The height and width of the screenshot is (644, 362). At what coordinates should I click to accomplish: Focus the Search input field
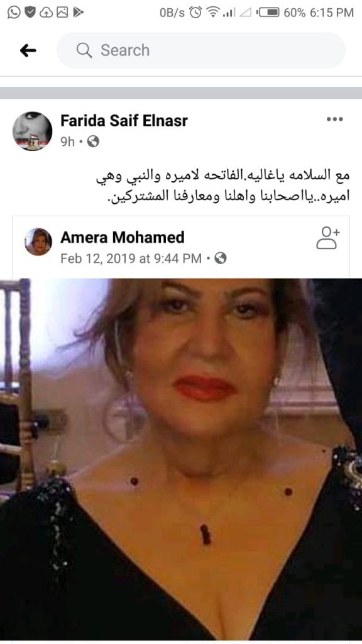tap(201, 50)
